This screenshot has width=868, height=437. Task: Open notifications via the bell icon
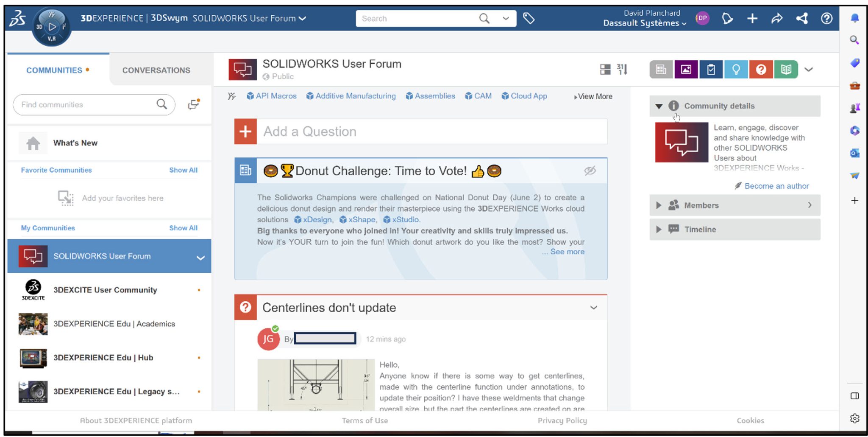coord(855,18)
